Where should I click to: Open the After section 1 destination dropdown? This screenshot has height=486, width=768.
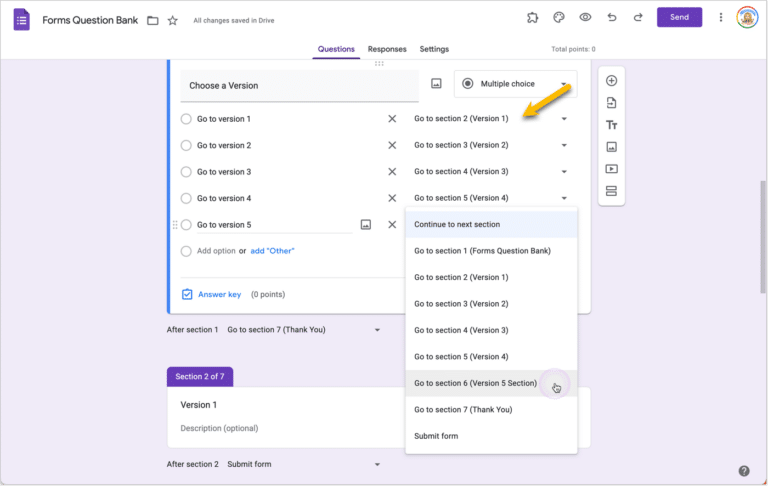304,330
